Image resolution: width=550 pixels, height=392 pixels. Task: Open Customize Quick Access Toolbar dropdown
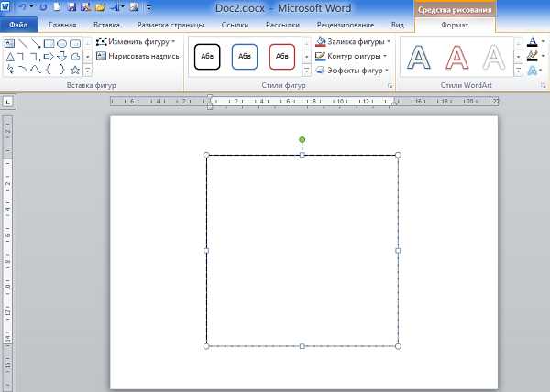148,7
